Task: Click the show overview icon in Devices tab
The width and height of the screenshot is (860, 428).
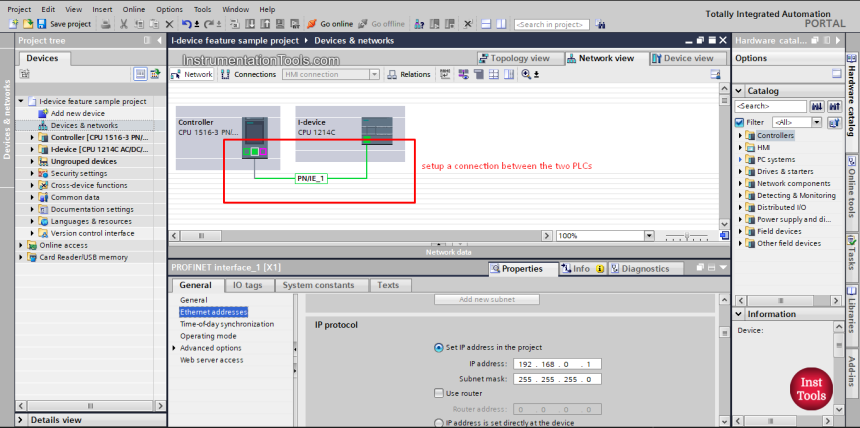Action: click(140, 74)
